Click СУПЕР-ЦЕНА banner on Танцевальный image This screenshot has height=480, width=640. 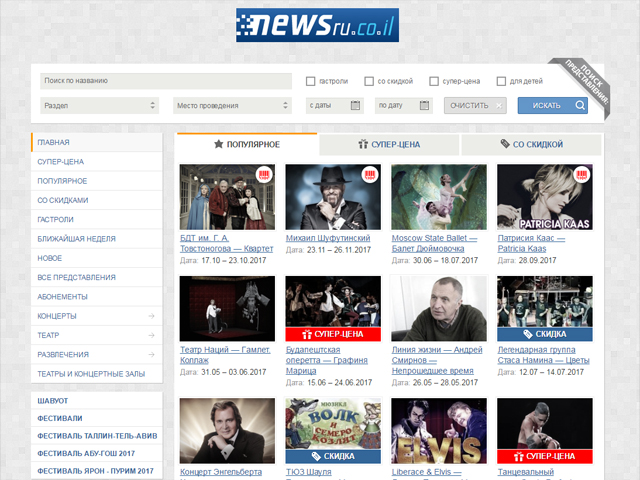point(545,456)
